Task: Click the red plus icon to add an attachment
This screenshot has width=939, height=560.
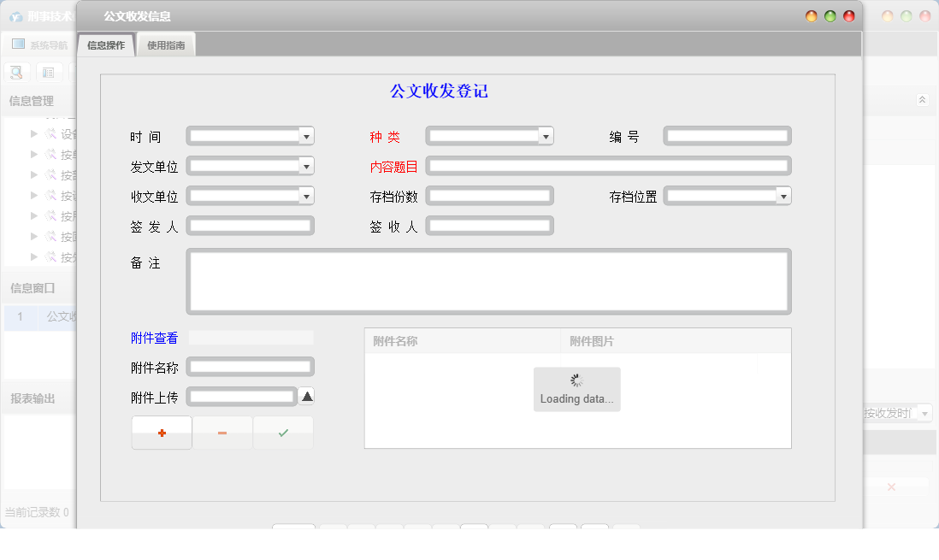Action: click(161, 433)
